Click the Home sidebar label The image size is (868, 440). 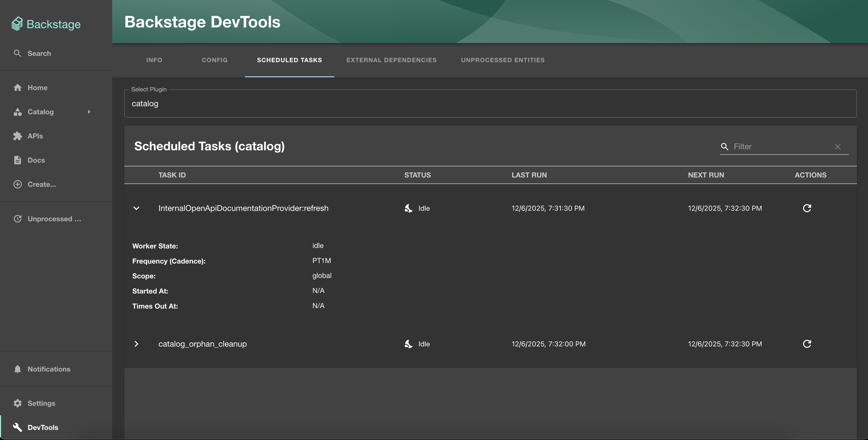pos(37,88)
